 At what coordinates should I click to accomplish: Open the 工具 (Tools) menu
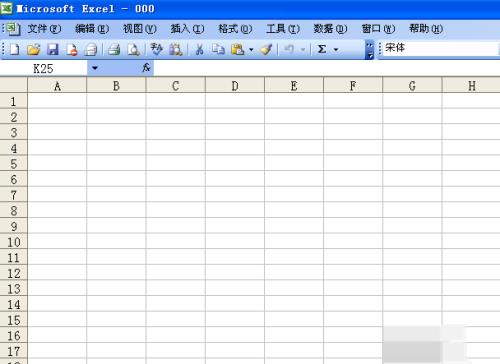coord(283,29)
